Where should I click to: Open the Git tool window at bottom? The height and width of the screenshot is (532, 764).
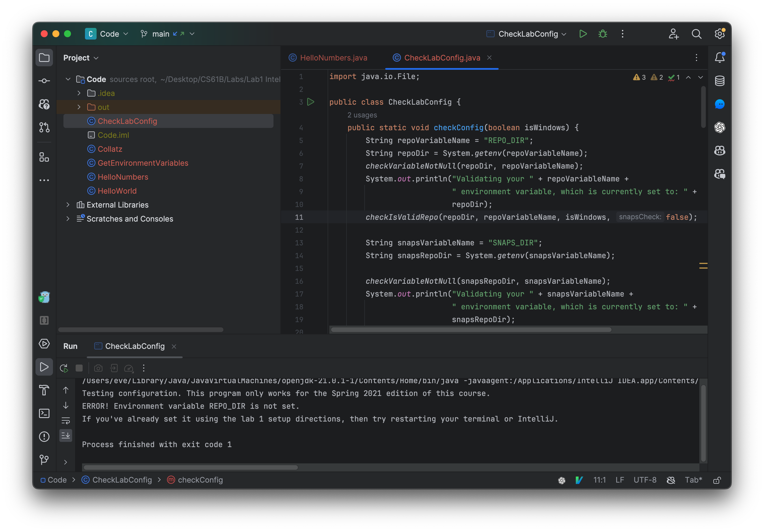click(44, 460)
